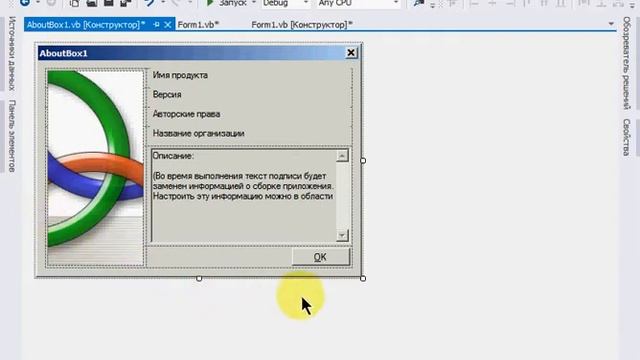Open the Панель элементов toolbox panel
Viewport: 640px width, 360px height.
12,136
